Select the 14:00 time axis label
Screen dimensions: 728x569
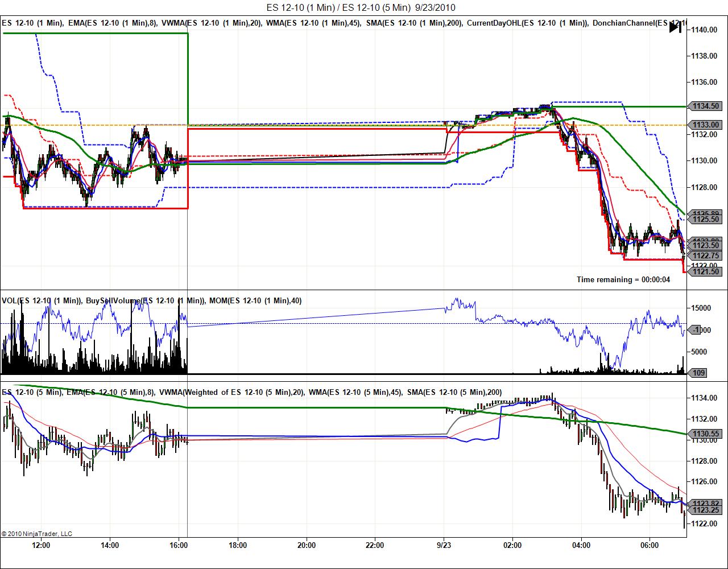tap(110, 545)
